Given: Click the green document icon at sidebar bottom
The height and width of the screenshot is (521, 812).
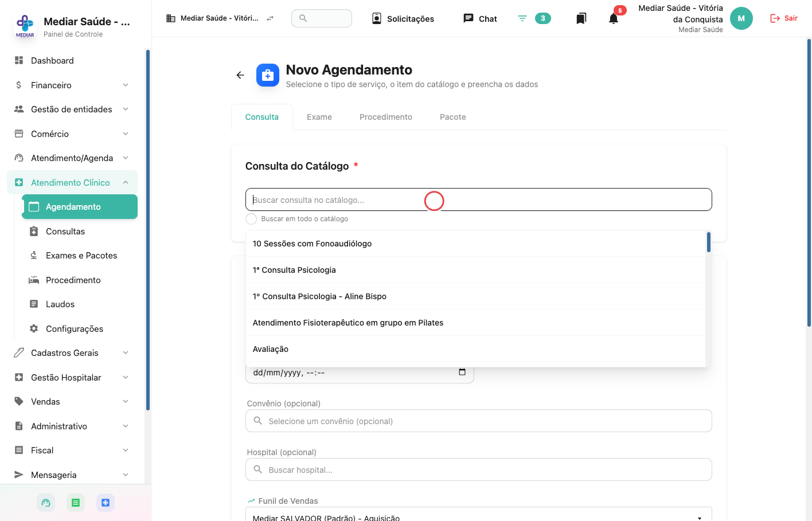Looking at the screenshot, I should (76, 503).
